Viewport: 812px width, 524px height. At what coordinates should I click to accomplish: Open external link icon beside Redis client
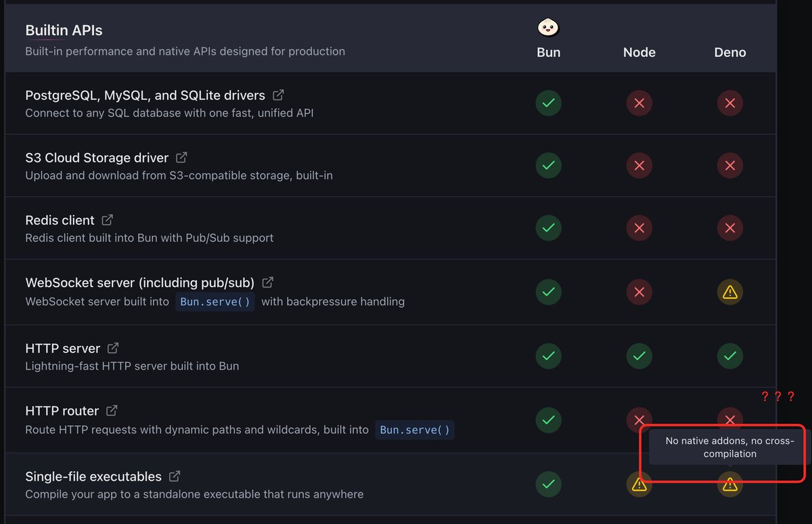107,220
